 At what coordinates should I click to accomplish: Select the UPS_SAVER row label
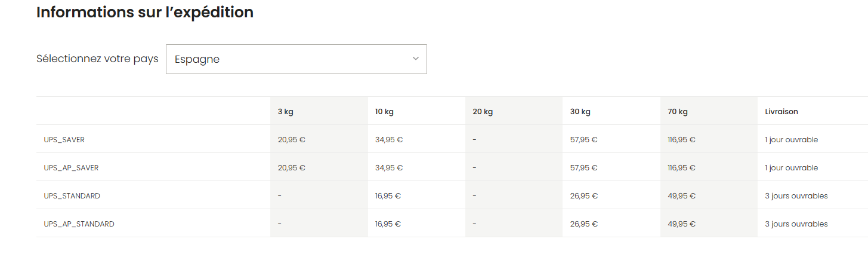[x=64, y=140]
